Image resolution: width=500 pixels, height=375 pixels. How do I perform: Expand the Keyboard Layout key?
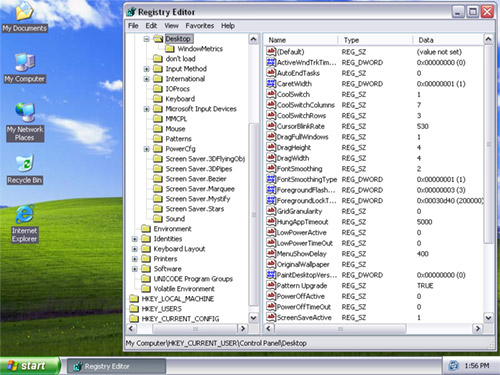coord(135,249)
